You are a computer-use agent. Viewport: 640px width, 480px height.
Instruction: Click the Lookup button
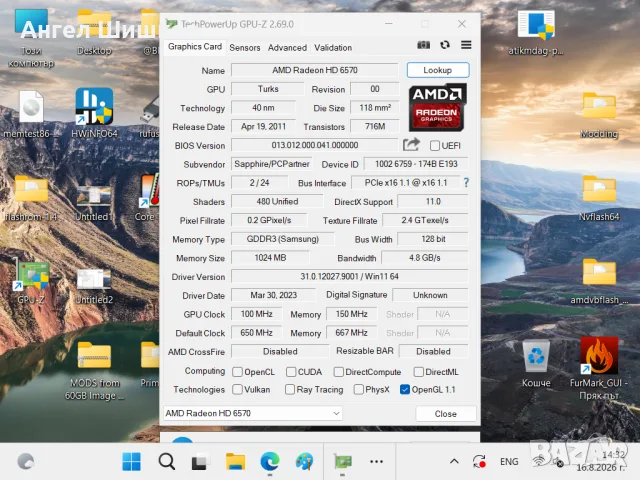pyautogui.click(x=438, y=70)
